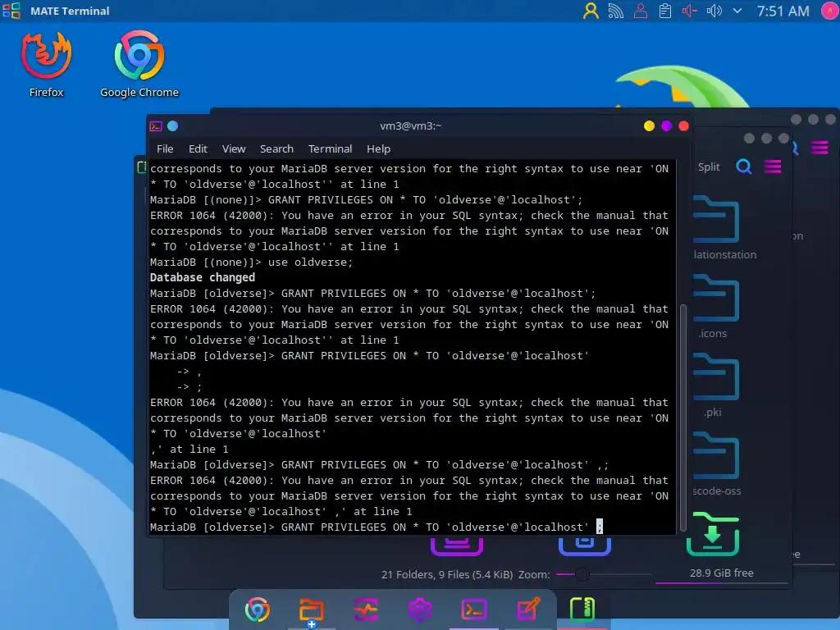The width and height of the screenshot is (840, 630).
Task: Minimize terminal with the yellow button
Action: tap(649, 126)
